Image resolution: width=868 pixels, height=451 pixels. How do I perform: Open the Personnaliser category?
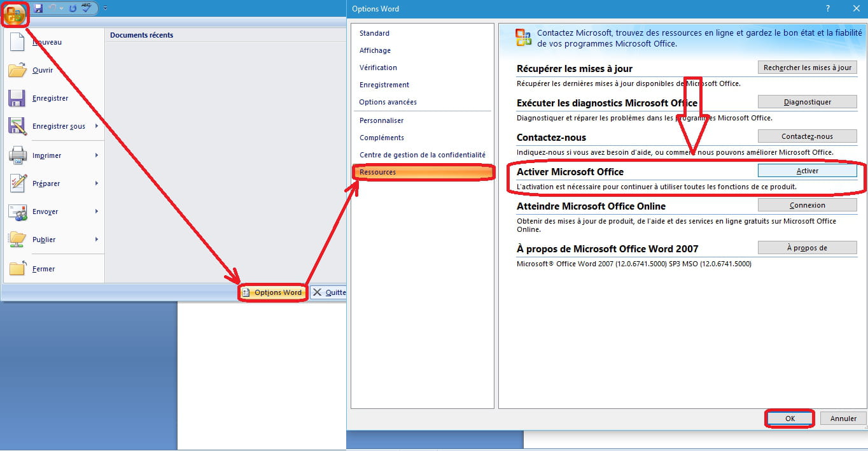tap(423, 120)
